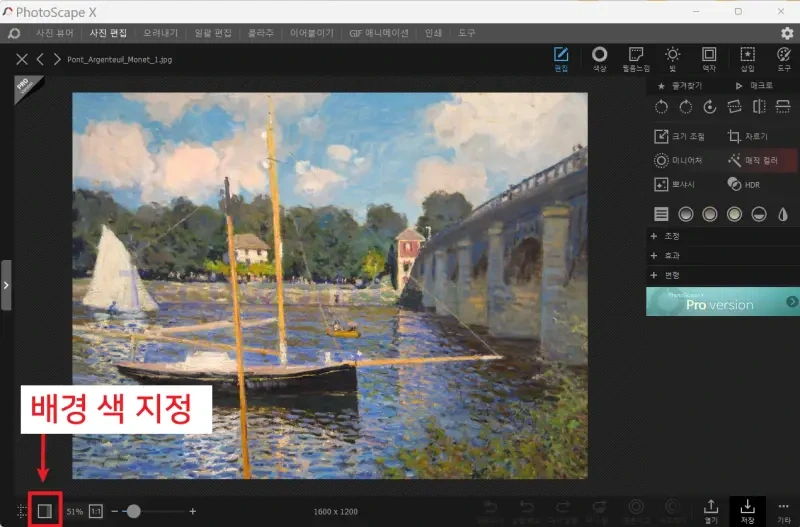
Task: Rotate the image counterclockwise
Action: tap(661, 107)
